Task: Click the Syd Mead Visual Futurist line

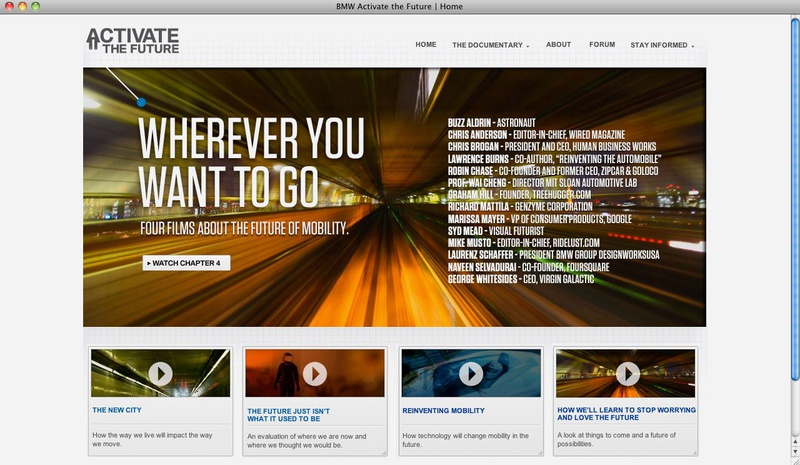Action: coord(496,231)
